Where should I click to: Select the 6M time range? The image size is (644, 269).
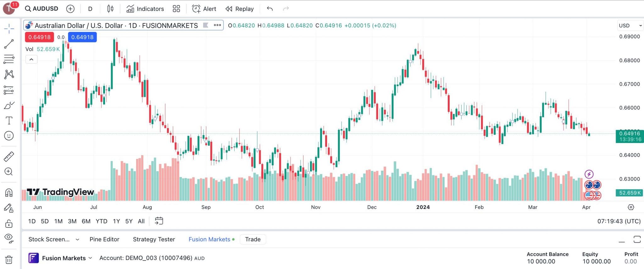86,221
